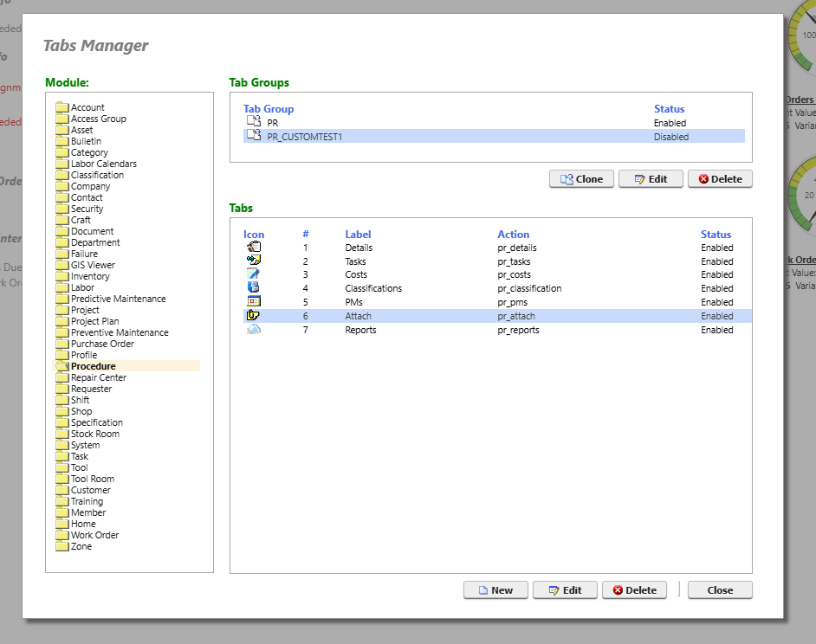Select the Department module

95,242
